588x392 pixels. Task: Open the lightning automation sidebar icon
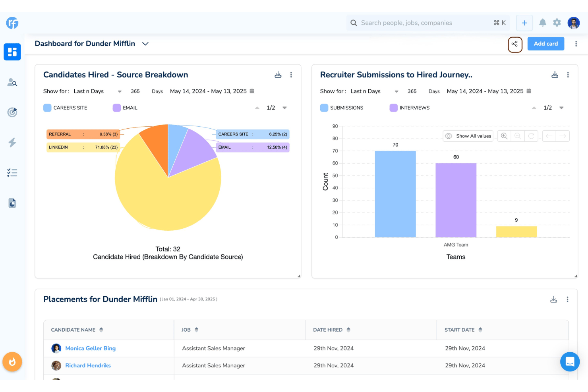tap(12, 143)
